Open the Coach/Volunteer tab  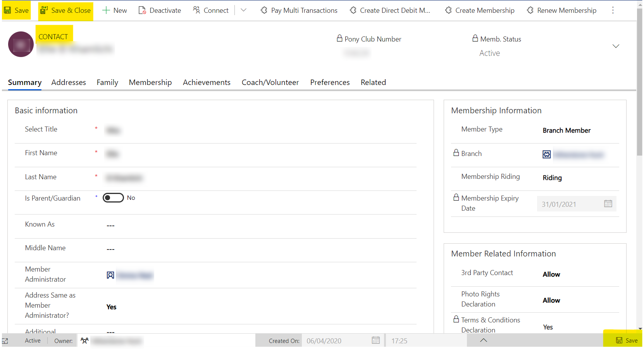click(270, 82)
